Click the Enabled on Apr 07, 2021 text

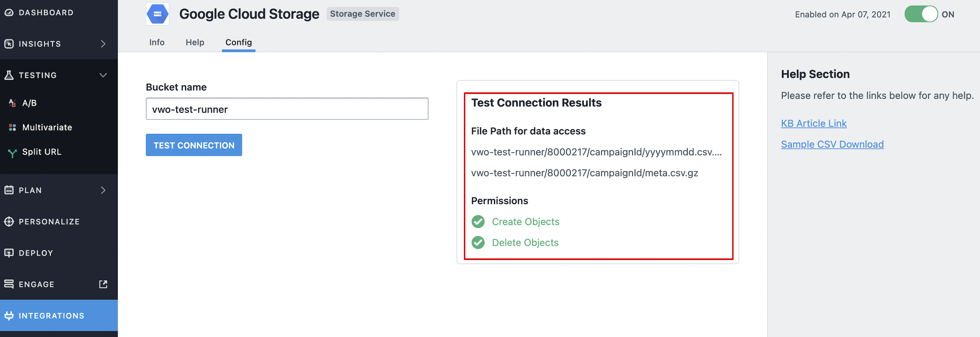(843, 14)
